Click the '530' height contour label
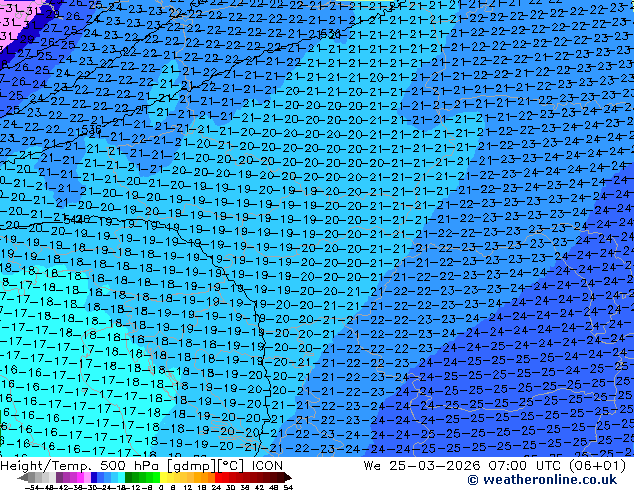The height and width of the screenshot is (490, 634). point(330,33)
